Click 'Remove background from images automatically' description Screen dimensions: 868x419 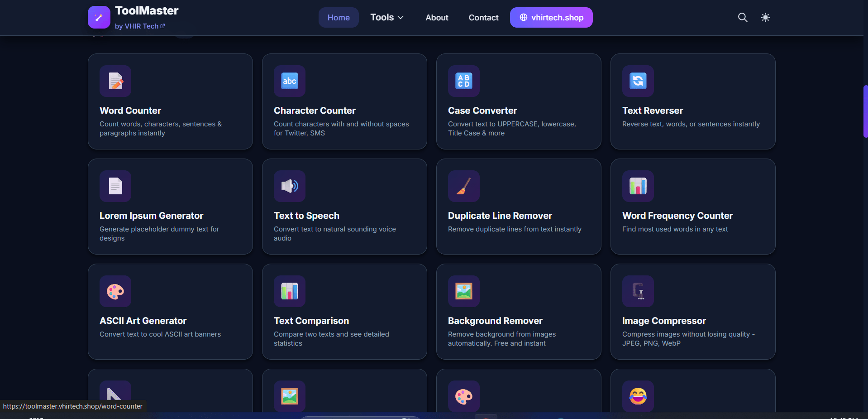(x=502, y=339)
